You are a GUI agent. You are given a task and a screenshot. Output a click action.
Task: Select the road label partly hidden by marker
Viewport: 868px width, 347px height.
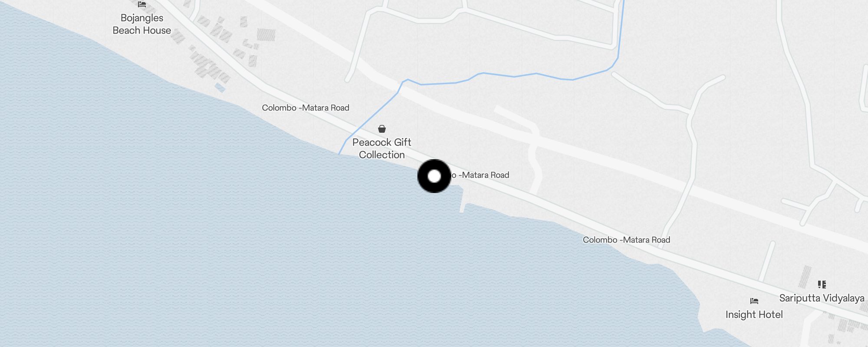point(480,175)
